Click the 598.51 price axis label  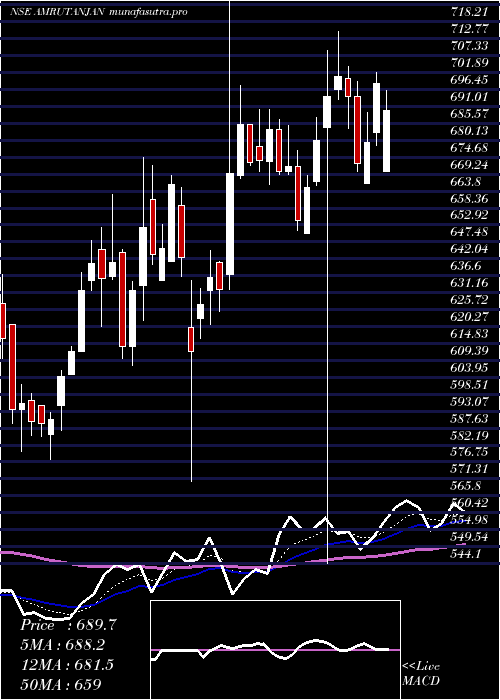[x=470, y=385]
